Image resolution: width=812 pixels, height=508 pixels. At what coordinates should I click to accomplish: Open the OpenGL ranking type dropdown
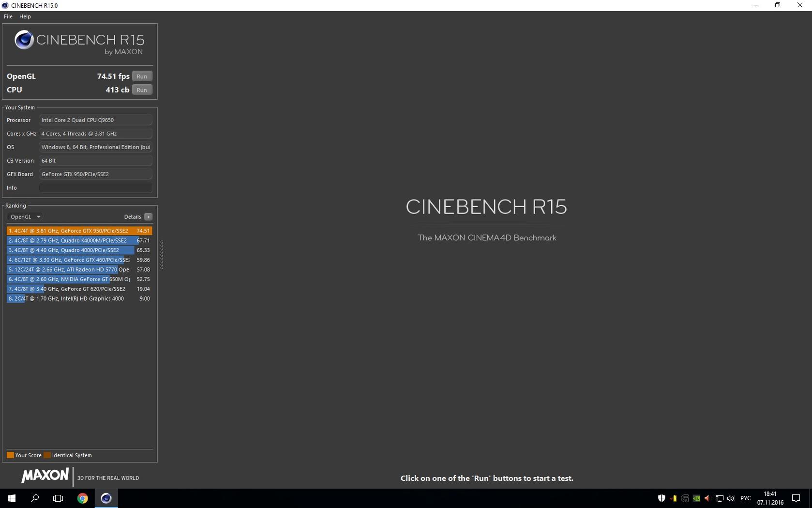coord(25,216)
